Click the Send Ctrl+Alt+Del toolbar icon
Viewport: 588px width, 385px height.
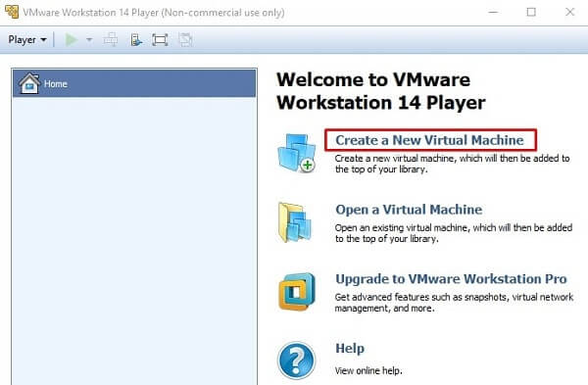(111, 40)
